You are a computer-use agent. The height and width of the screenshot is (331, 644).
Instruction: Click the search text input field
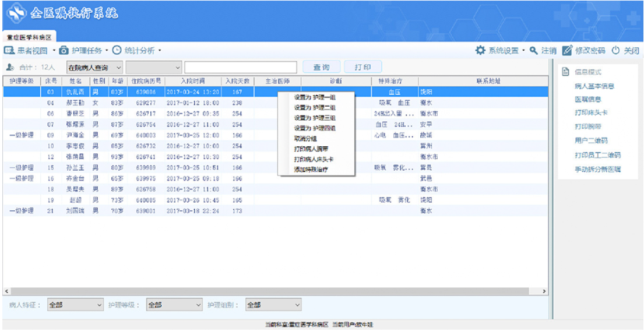241,67
